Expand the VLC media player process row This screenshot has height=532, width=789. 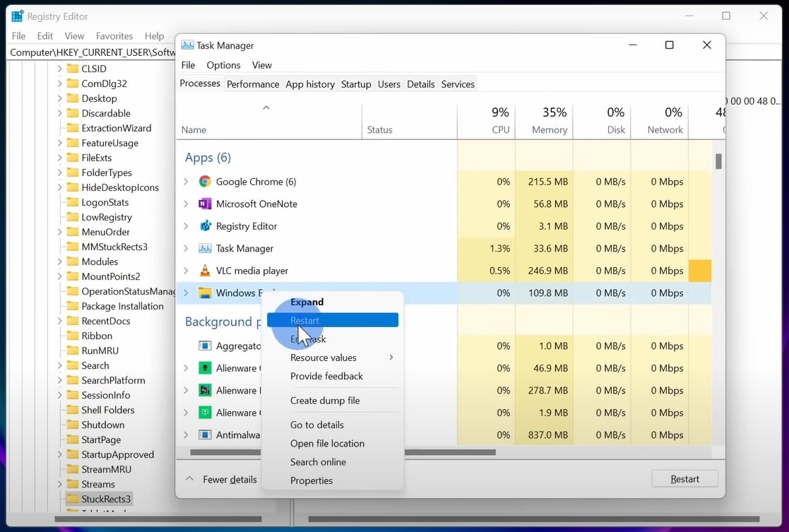point(186,271)
